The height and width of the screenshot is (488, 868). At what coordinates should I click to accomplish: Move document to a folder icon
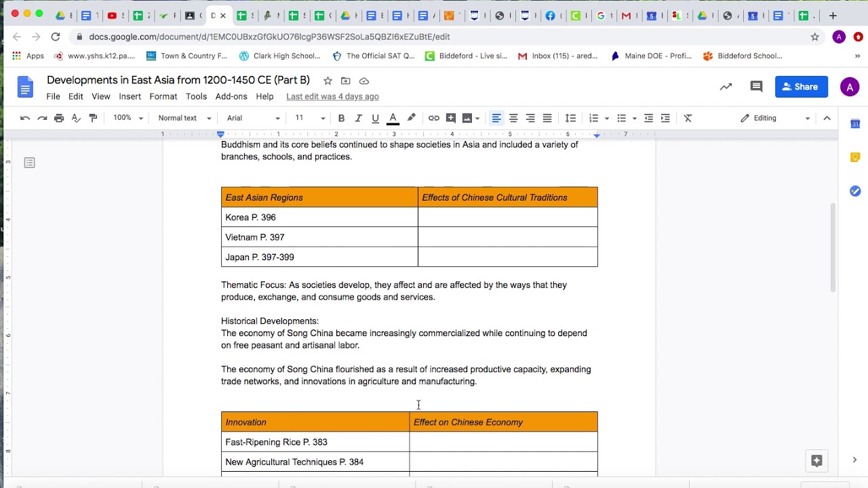346,81
